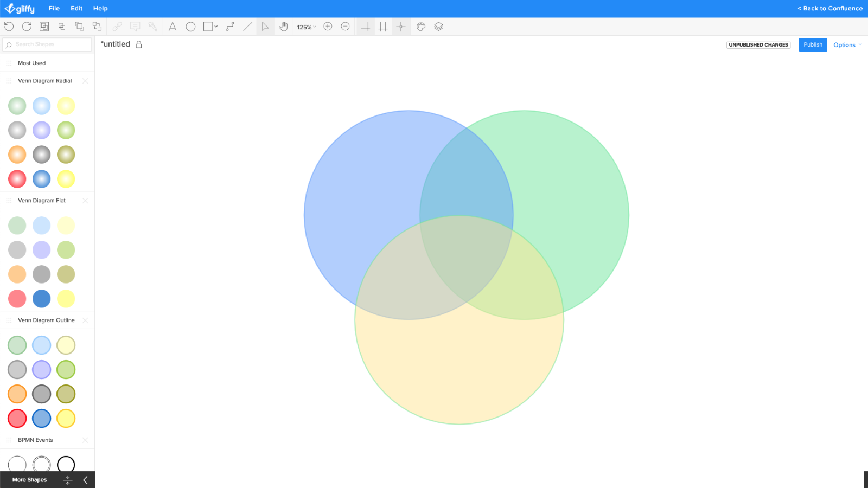The image size is (868, 488).
Task: Open the File menu
Action: click(54, 8)
